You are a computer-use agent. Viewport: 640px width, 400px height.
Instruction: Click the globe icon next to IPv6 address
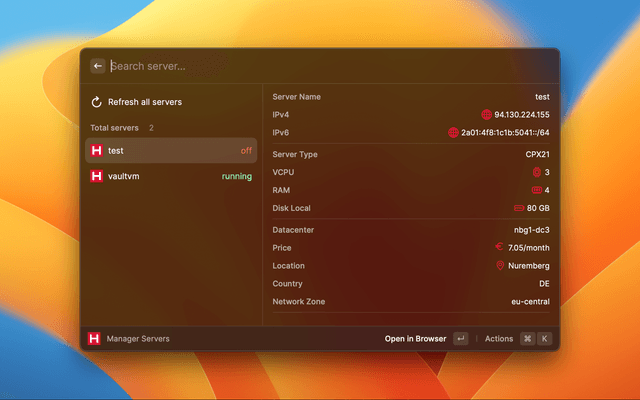click(x=453, y=132)
